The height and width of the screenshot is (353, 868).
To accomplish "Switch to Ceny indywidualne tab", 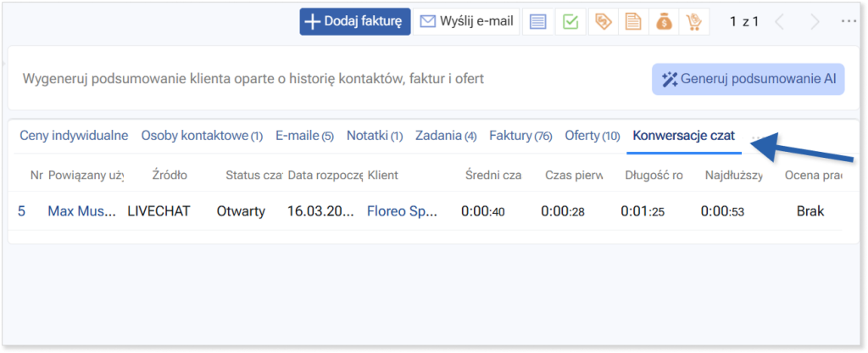I will click(72, 136).
